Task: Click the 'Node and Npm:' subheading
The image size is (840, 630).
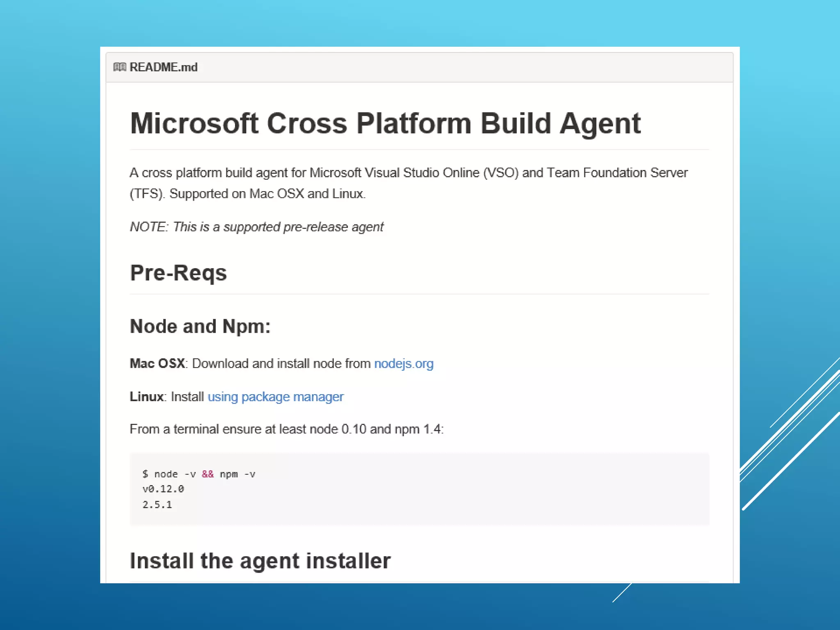Action: pos(200,326)
